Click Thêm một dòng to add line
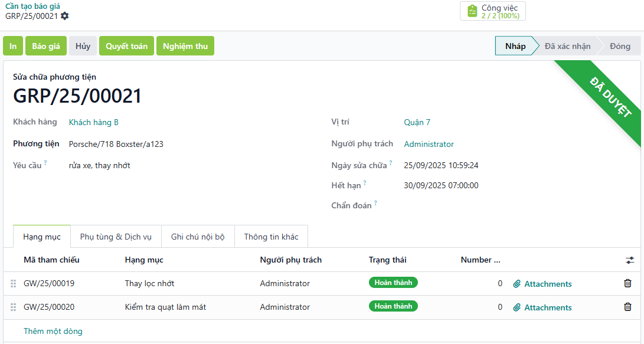This screenshot has width=644, height=344. (53, 331)
